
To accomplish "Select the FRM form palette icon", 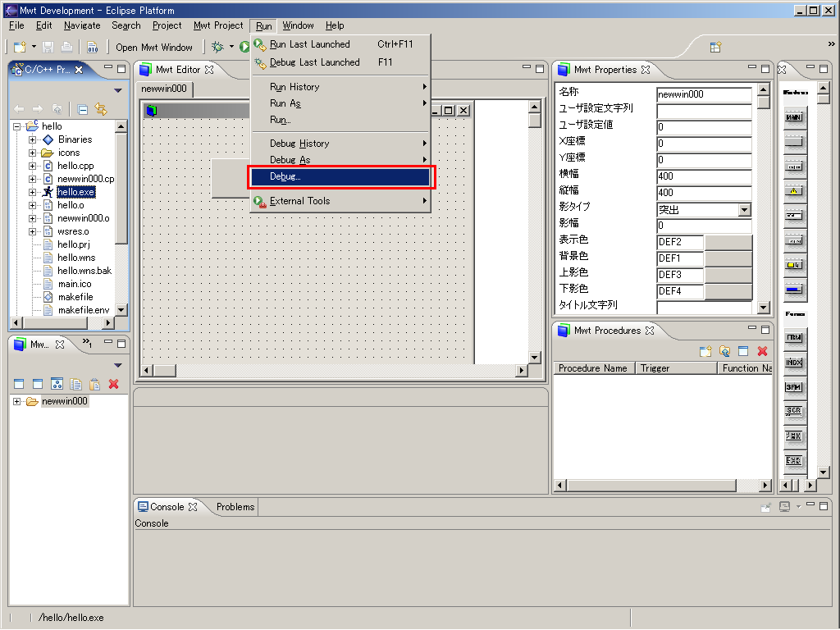I will 793,337.
